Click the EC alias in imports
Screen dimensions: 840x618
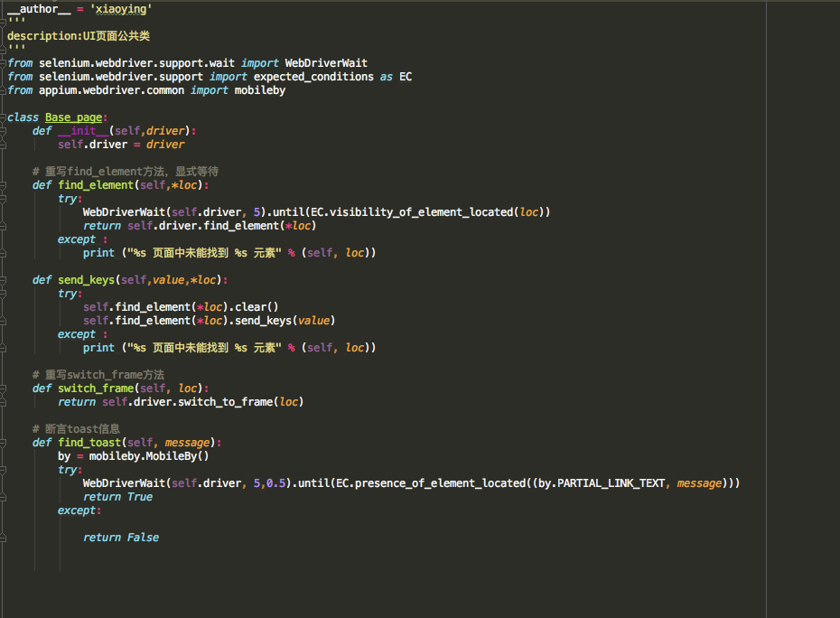[x=406, y=77]
